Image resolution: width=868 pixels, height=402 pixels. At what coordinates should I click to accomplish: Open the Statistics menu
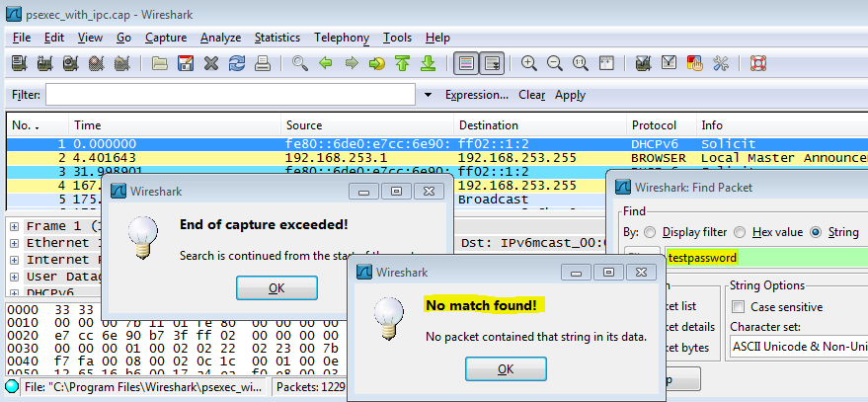277,38
